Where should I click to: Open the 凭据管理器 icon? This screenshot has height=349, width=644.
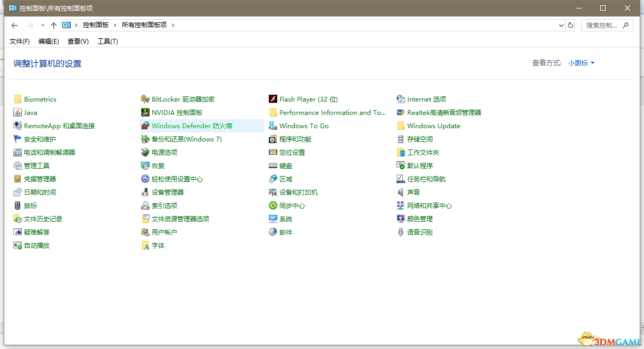18,179
